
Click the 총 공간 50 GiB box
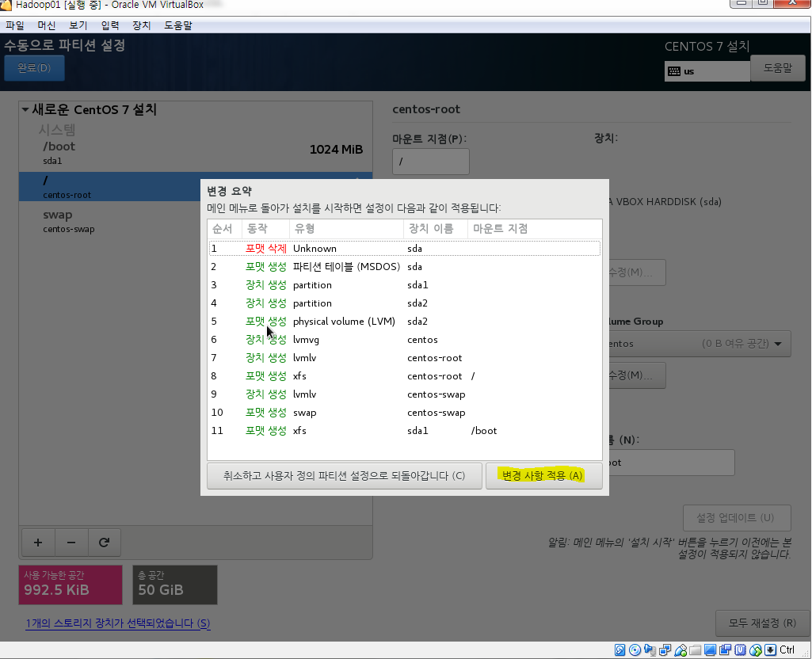[175, 585]
